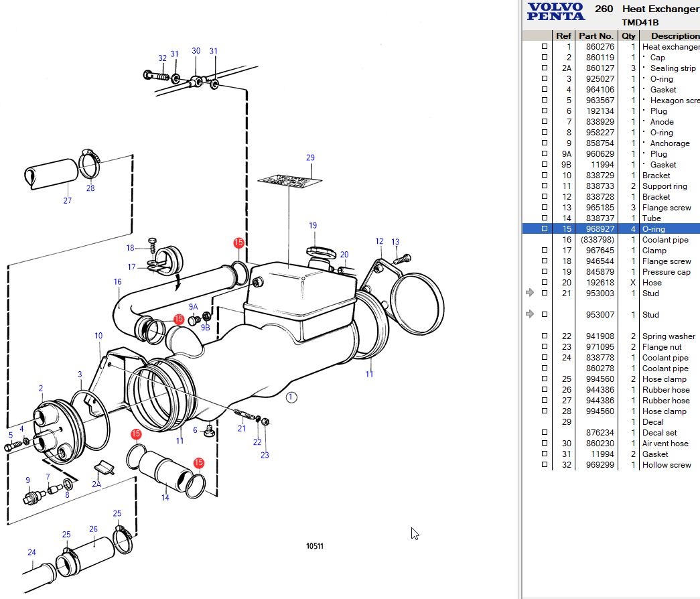The width and height of the screenshot is (700, 599).
Task: Select callout 29 decal label in diagram
Action: coord(310,157)
